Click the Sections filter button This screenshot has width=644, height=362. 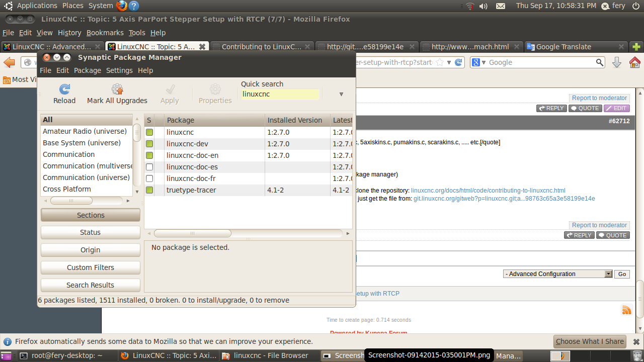click(x=91, y=215)
